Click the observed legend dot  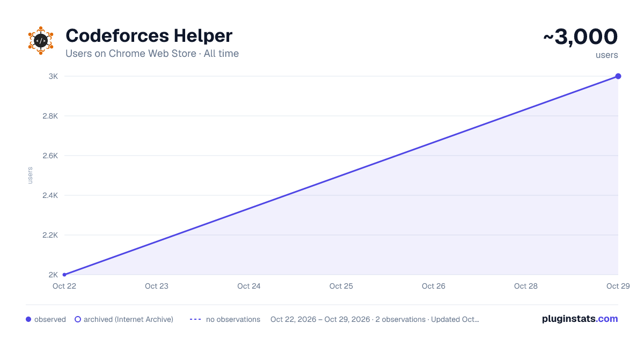tap(28, 319)
